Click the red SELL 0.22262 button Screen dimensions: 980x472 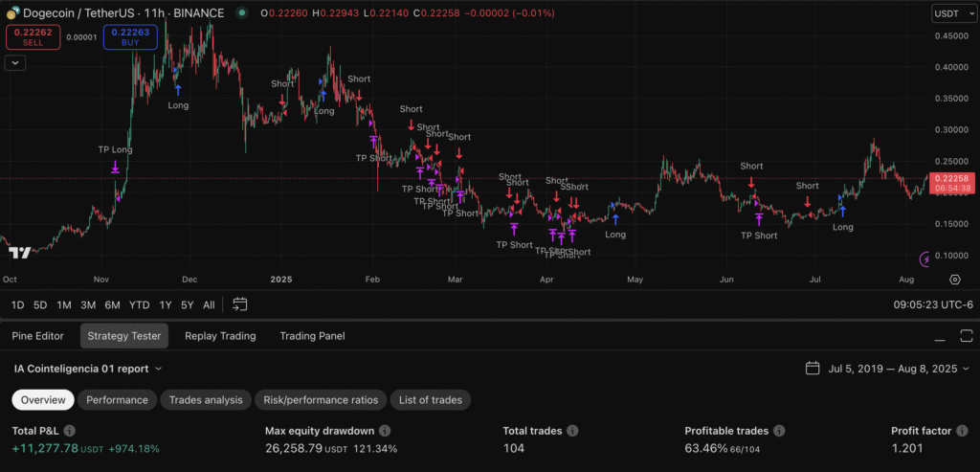click(33, 37)
